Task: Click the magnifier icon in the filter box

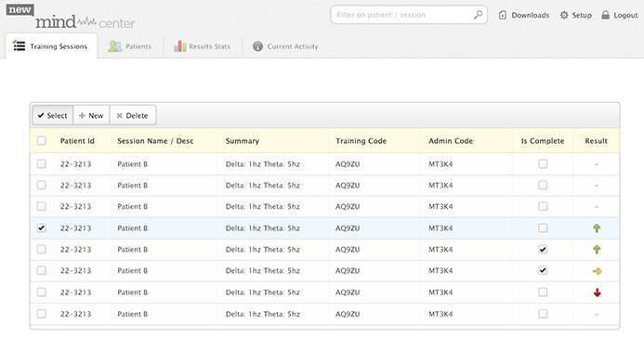Action: click(478, 15)
